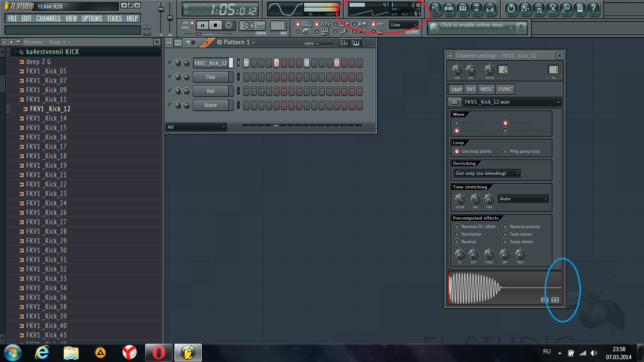Select FKV1 _Kick_21 in the browser
644x362 pixels.
[x=46, y=175]
